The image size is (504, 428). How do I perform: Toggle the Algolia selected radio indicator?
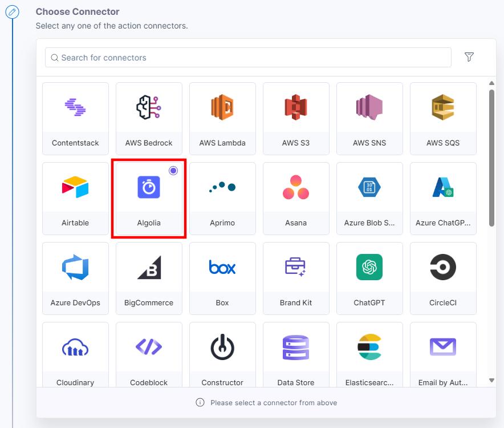(173, 171)
